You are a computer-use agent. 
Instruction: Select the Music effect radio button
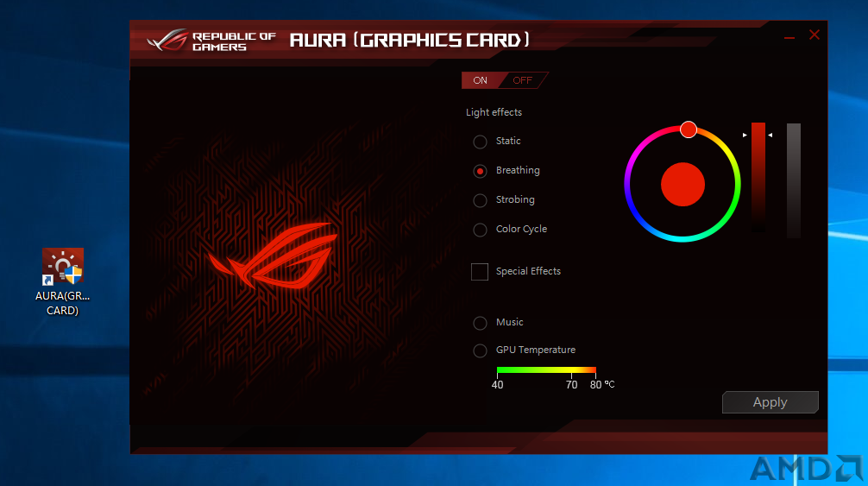pos(480,323)
